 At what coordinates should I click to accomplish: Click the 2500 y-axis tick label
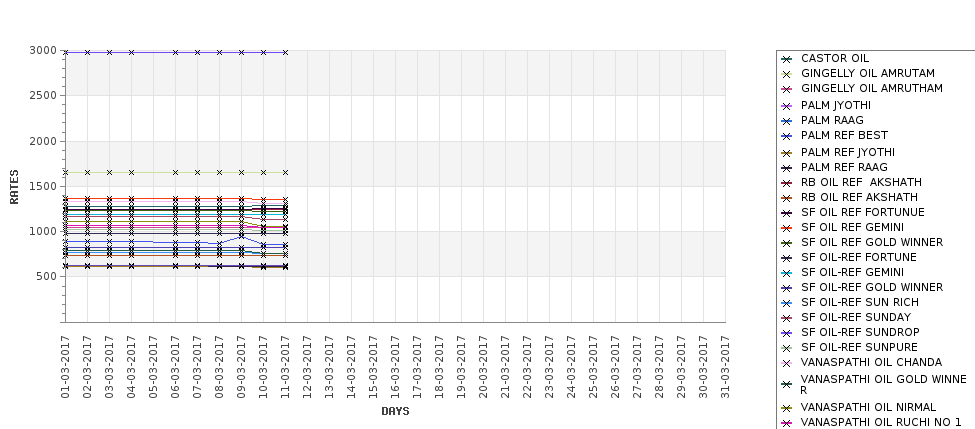(x=43, y=96)
